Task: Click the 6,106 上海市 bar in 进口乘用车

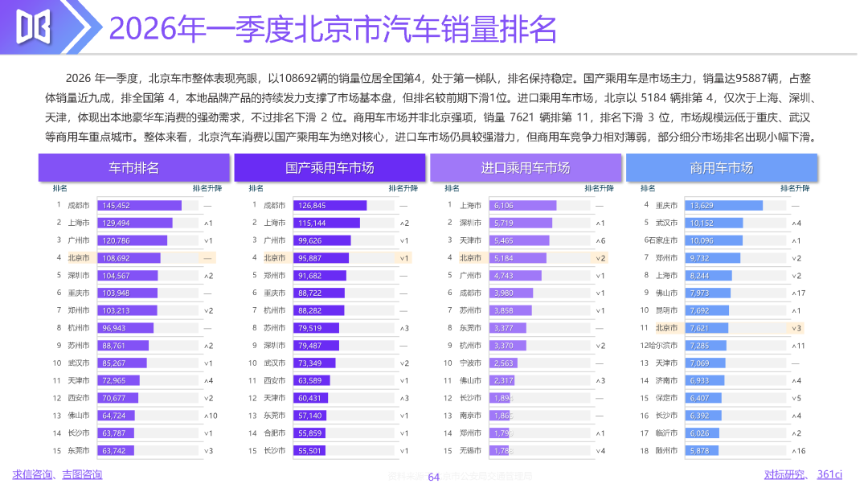Action: pos(523,206)
